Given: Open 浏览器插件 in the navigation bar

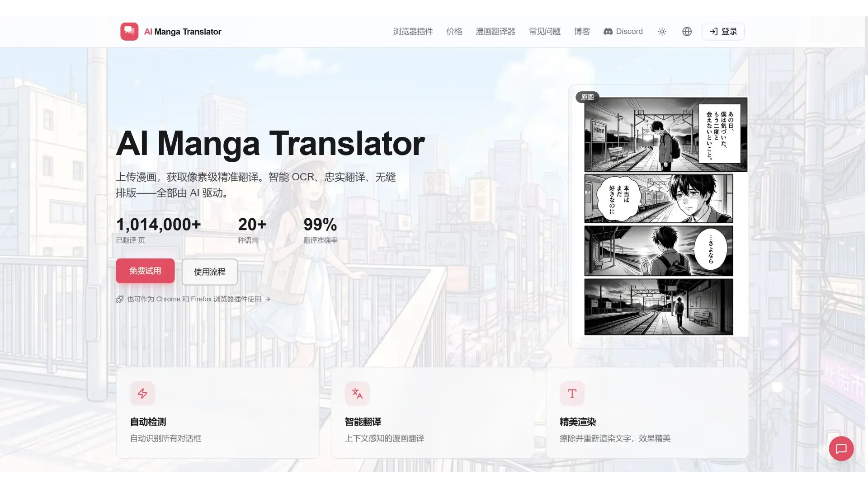Looking at the screenshot, I should tap(413, 32).
